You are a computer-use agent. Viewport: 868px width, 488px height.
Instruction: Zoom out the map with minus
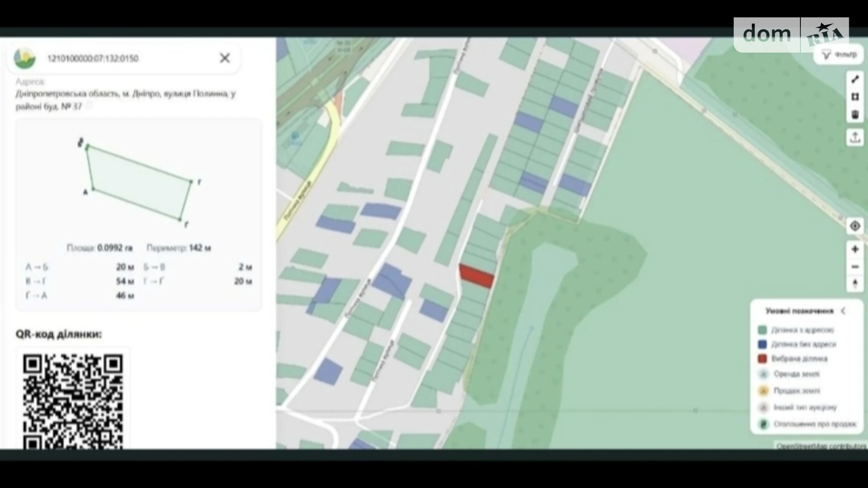[x=855, y=267]
